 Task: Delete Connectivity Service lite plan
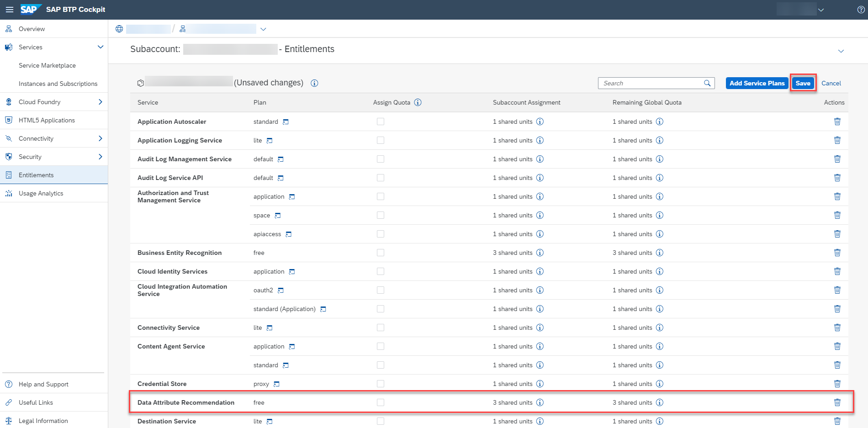[x=837, y=328]
